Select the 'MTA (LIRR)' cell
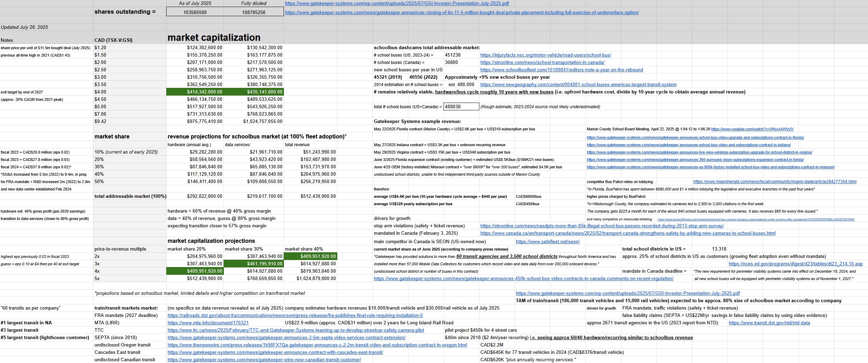The image size is (868, 363). [130, 323]
